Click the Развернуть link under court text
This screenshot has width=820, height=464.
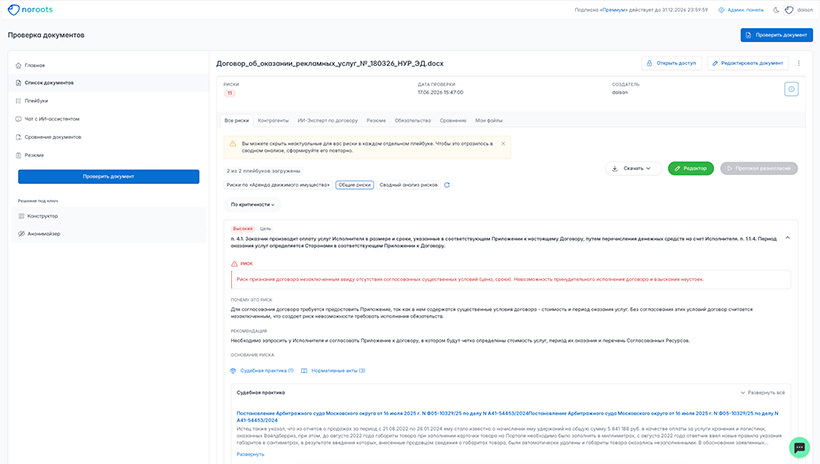[x=250, y=454]
